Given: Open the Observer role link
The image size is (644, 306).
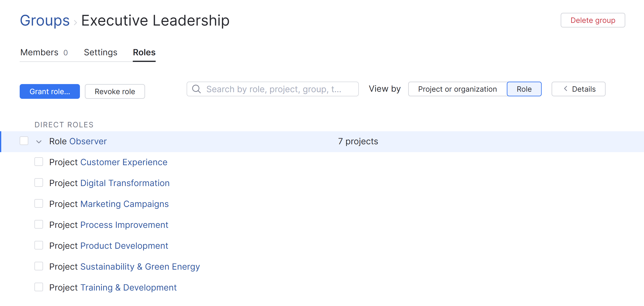Looking at the screenshot, I should 88,141.
